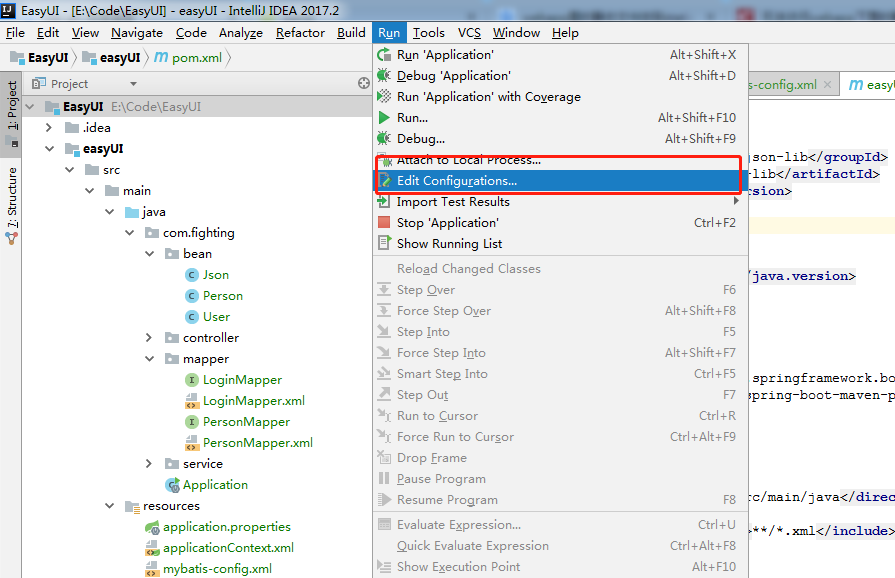Viewport: 895px width, 578px height.
Task: Click the red Stop 'Application' square icon
Action: click(384, 223)
